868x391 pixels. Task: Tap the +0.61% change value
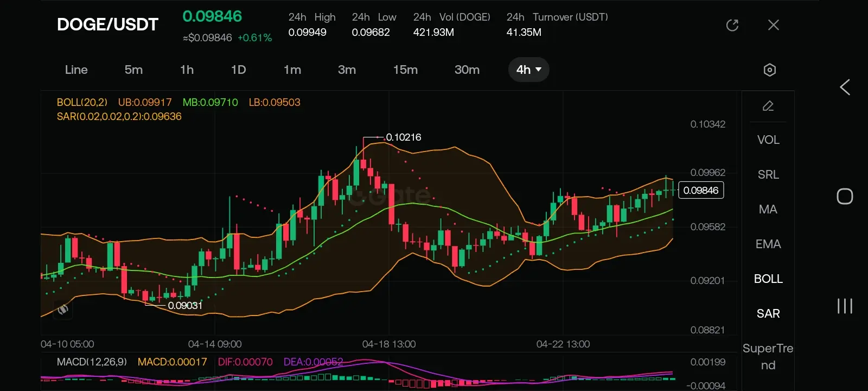[x=254, y=38]
